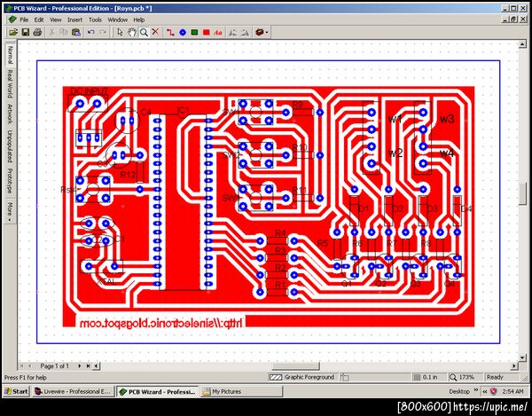Switch to Real World view tab
This screenshot has height=416, width=532.
coord(10,83)
